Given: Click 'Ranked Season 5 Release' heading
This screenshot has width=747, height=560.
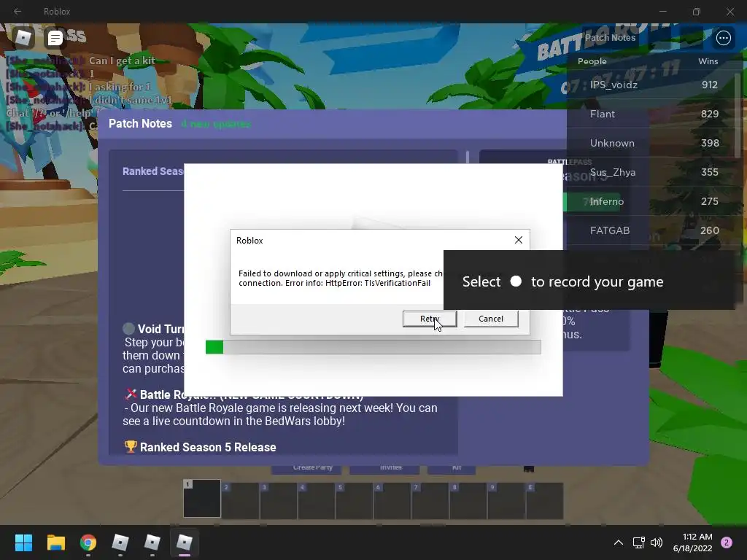Looking at the screenshot, I should 208,447.
